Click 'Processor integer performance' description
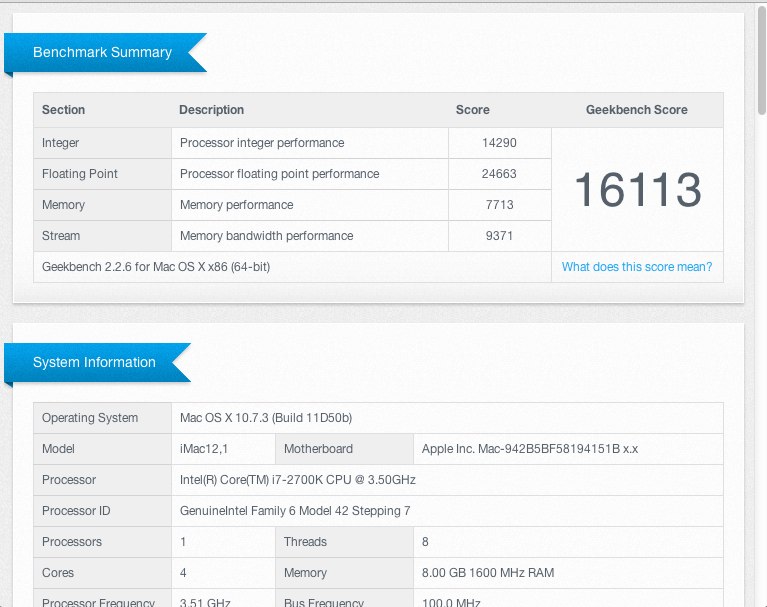767x607 pixels. click(262, 143)
